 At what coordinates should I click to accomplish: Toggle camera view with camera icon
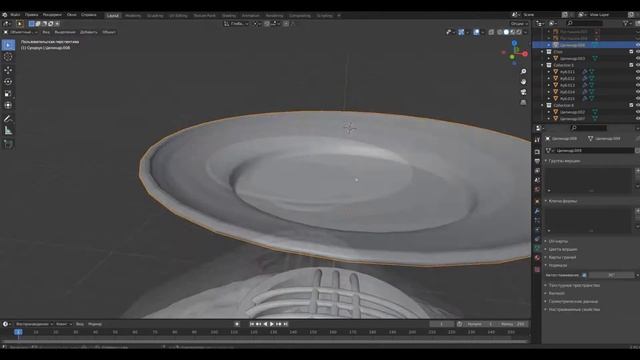pos(523,92)
